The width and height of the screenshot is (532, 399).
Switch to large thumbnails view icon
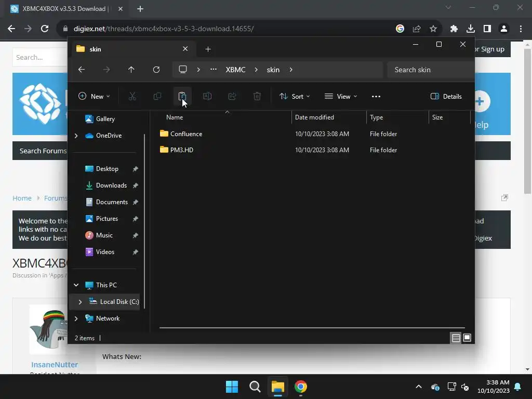click(x=467, y=338)
